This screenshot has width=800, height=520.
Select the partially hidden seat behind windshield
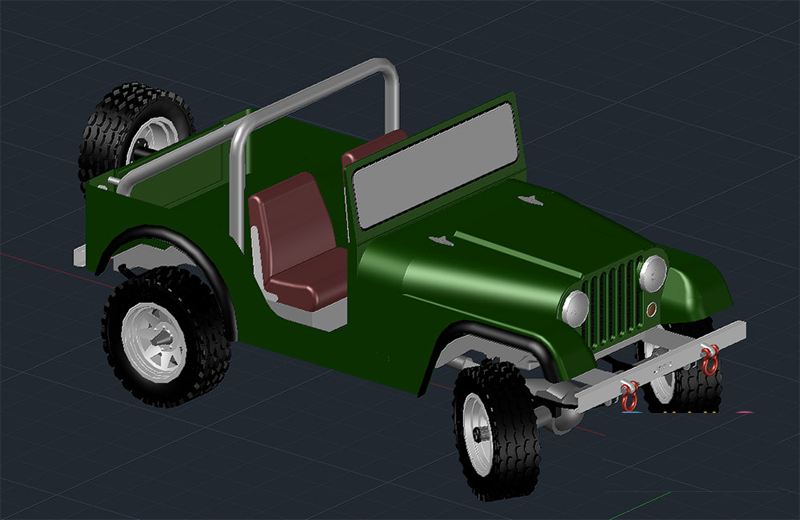(x=371, y=145)
